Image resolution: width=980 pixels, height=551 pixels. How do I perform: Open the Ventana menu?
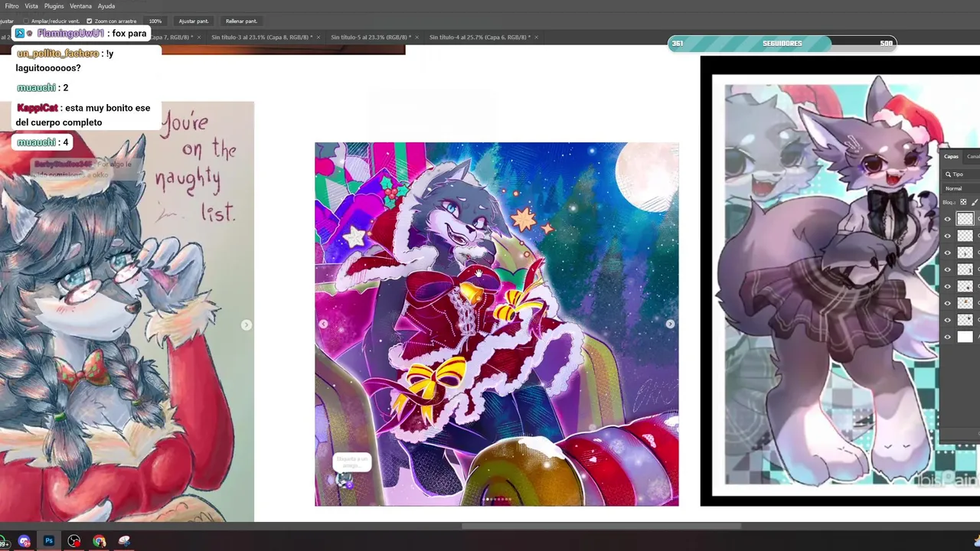click(80, 6)
